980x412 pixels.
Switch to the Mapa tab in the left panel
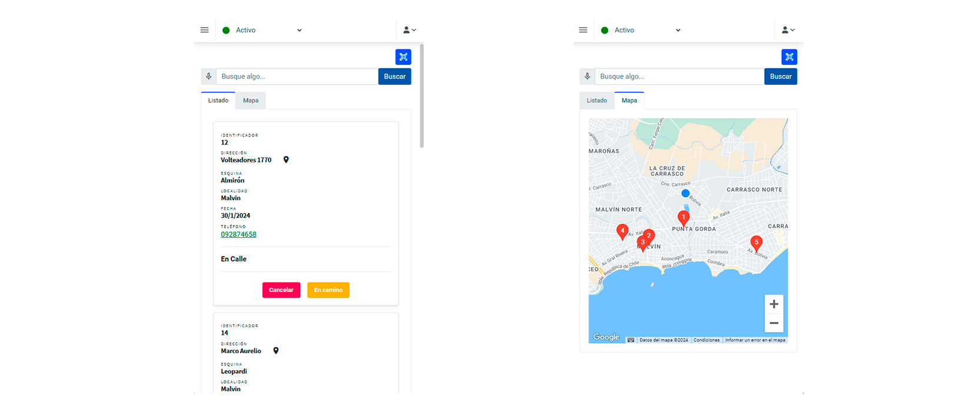tap(251, 101)
